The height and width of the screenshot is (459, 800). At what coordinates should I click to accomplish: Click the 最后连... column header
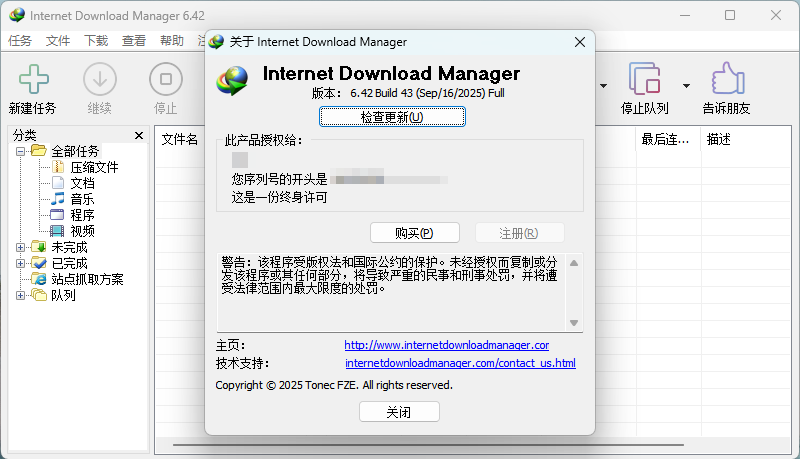[x=665, y=139]
